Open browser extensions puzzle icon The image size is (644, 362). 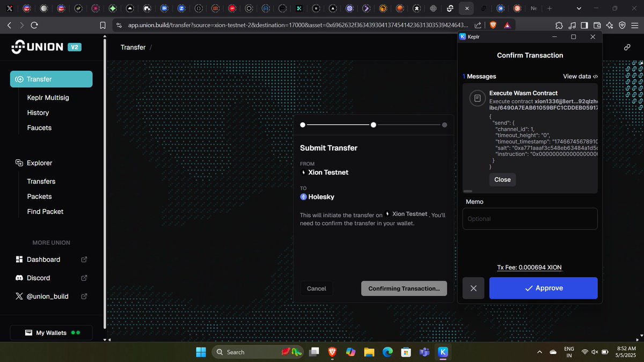pos(559,25)
